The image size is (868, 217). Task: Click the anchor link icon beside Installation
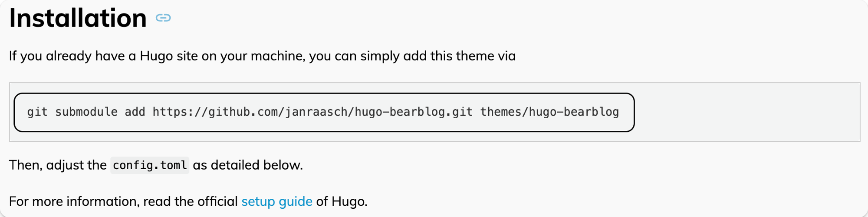tap(163, 18)
